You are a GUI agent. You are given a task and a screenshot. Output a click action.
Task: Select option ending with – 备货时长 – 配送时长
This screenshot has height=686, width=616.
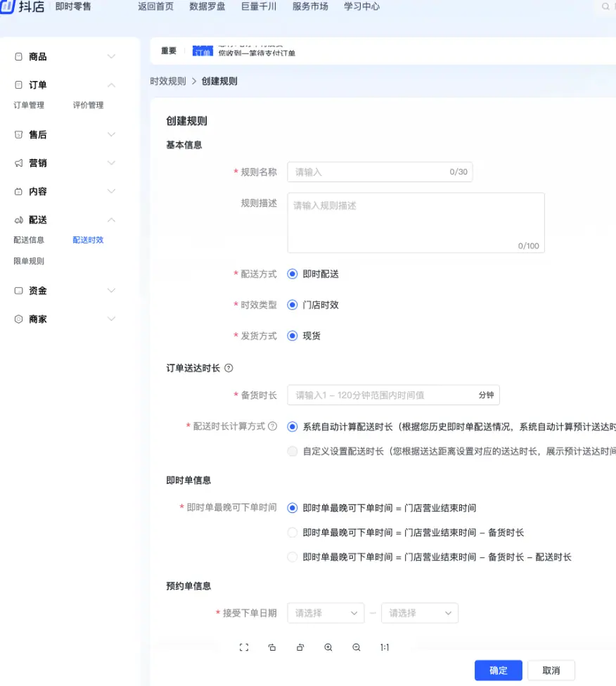pos(293,557)
